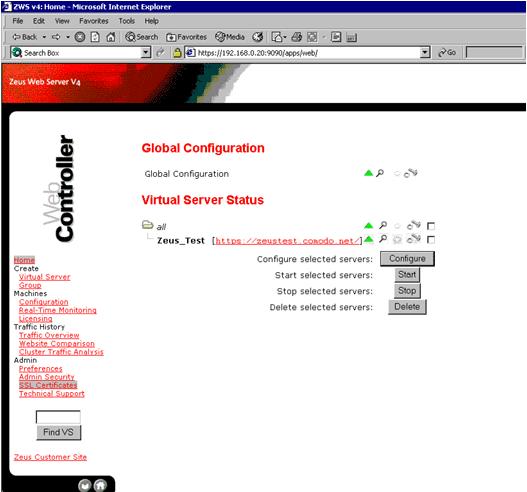The height and width of the screenshot is (492, 527).
Task: Click the green status triangle in the 'all' row
Action: 368,226
